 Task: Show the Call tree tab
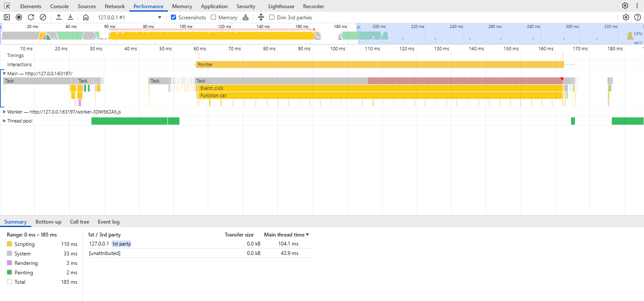coord(79,222)
